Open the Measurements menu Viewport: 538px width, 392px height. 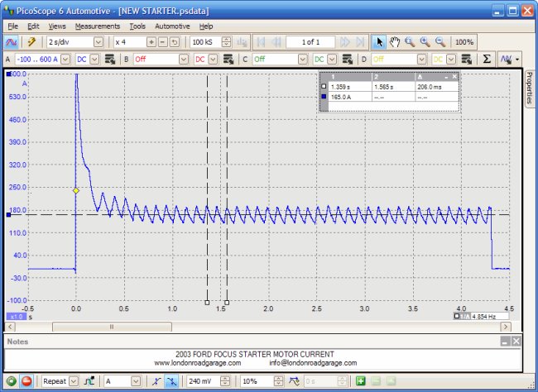[97, 26]
